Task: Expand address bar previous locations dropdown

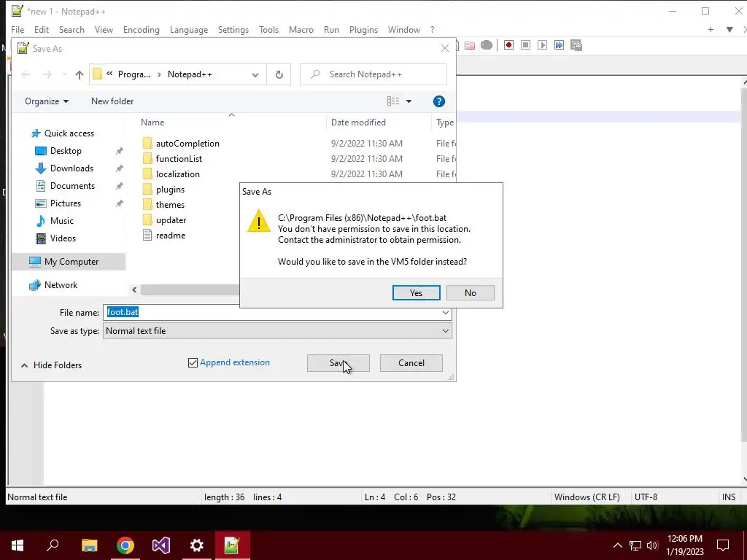Action: (255, 75)
